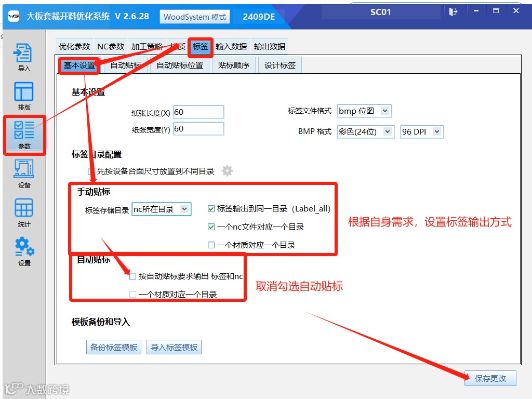Switch to the 优化参数 tab
532x399 pixels.
pos(74,46)
